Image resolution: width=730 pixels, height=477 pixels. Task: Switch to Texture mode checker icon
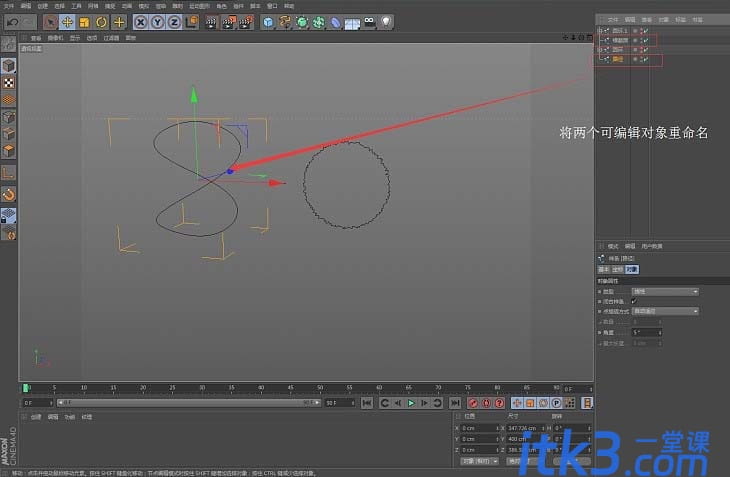coord(8,83)
